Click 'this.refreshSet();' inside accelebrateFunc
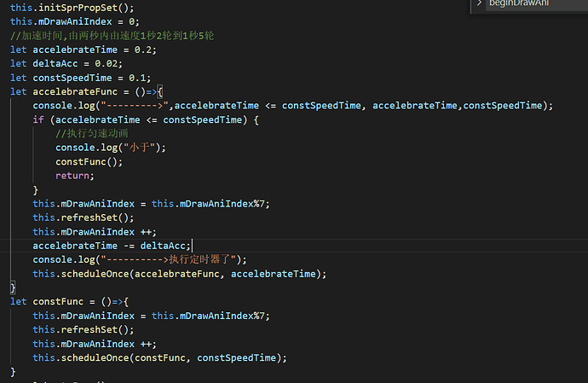 coord(84,218)
